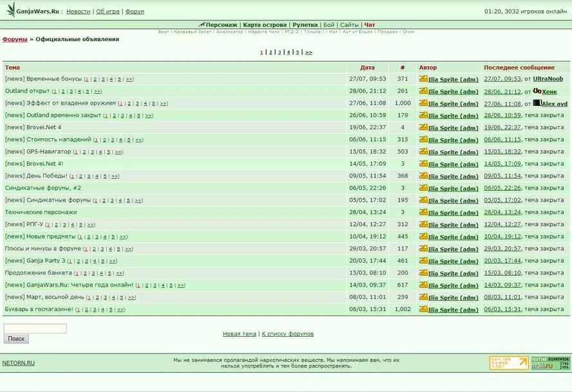Open the Карта острова menu item

click(264, 25)
